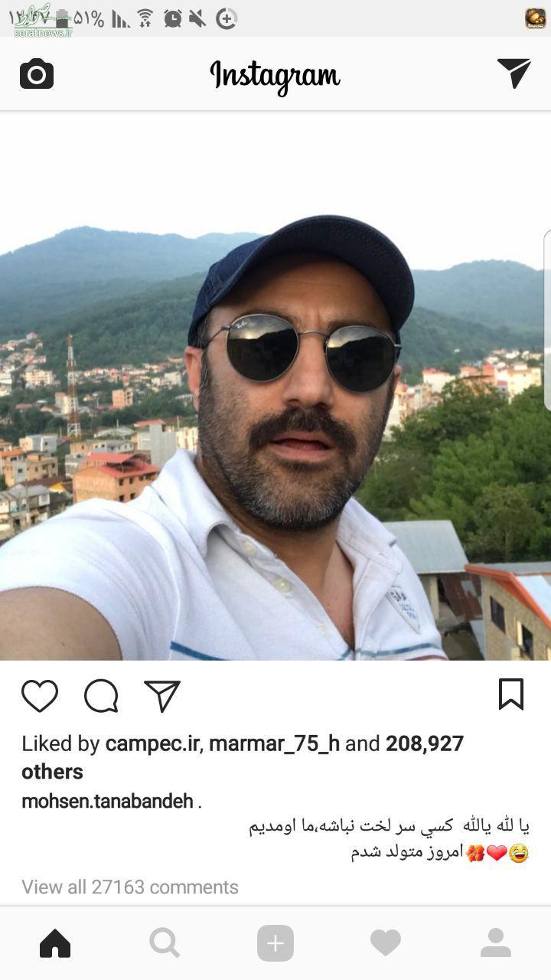This screenshot has width=551, height=980.
Task: Open the profile tab
Action: pyautogui.click(x=496, y=943)
